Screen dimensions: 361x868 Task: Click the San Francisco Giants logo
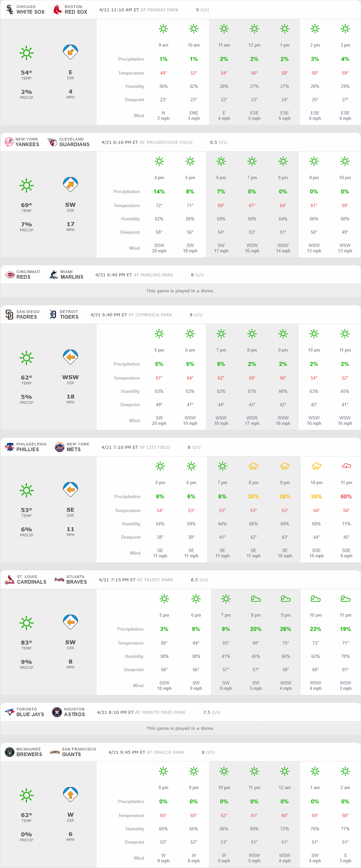(55, 752)
